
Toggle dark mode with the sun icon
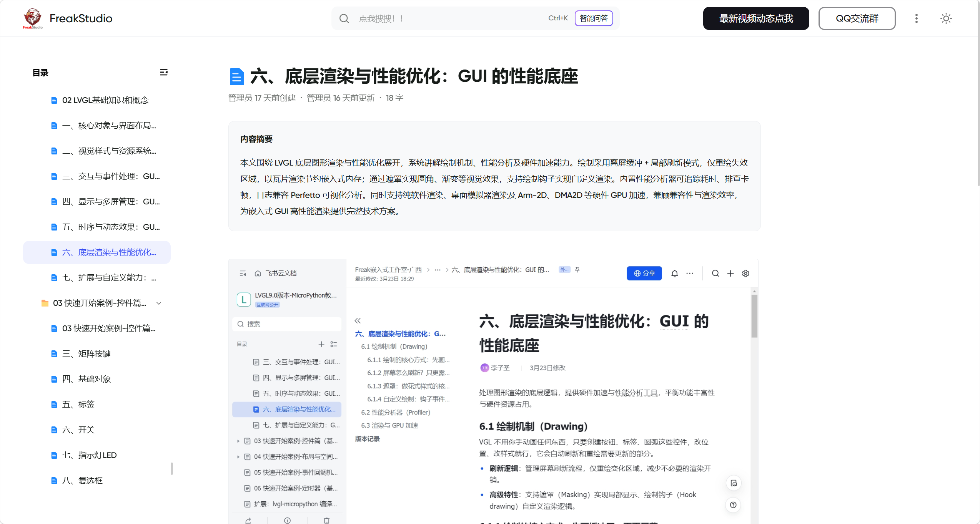point(946,18)
